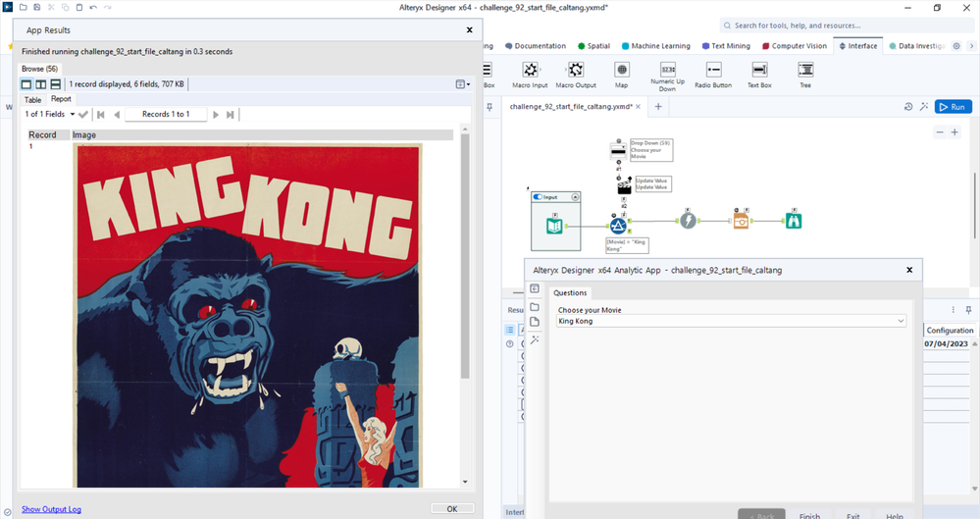Open the Spatial tool category
This screenshot has width=980, height=519.
593,46
